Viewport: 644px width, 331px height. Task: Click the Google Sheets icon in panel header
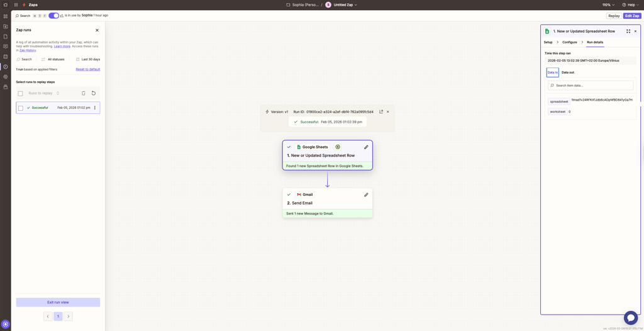[547, 31]
